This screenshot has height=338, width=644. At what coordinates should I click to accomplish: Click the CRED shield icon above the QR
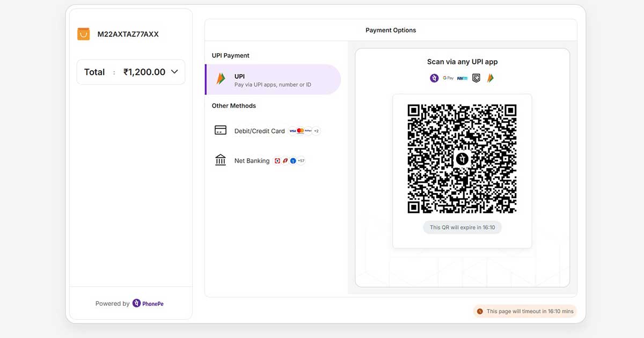(476, 78)
